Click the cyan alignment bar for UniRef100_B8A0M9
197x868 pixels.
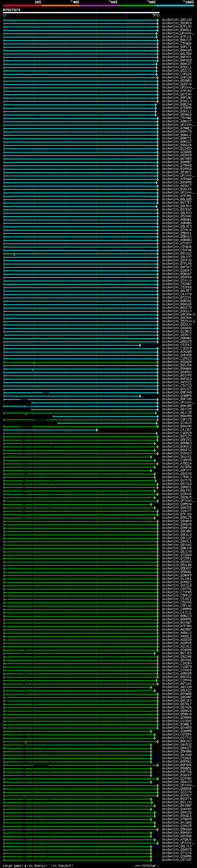(x=105, y=416)
